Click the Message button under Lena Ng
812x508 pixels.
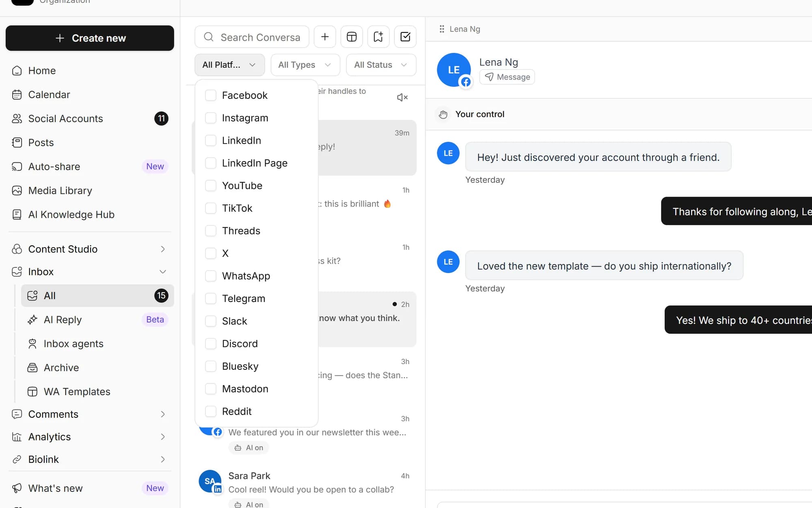[507, 77]
